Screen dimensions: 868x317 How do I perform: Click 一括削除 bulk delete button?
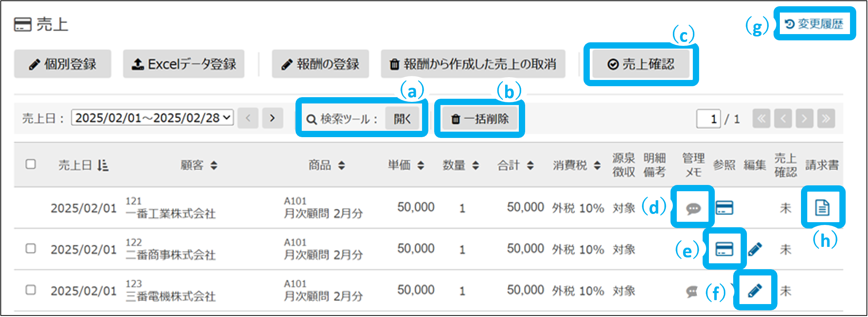point(480,119)
